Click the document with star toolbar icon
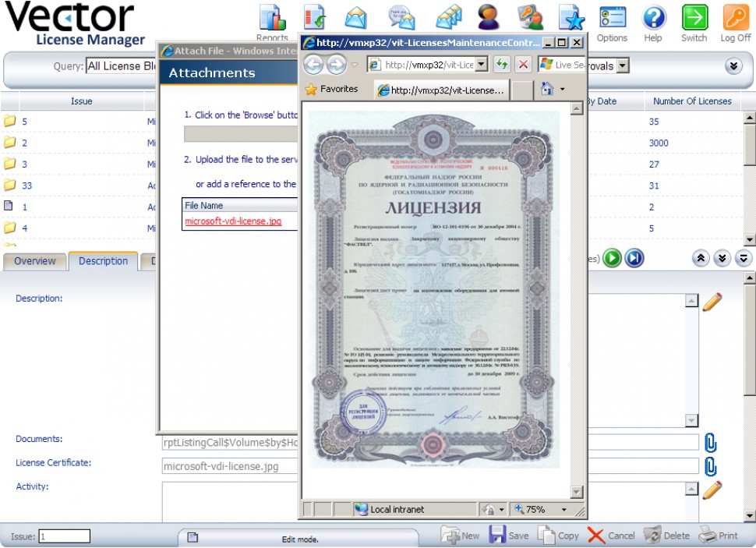This screenshot has height=548, width=756. pos(571,17)
